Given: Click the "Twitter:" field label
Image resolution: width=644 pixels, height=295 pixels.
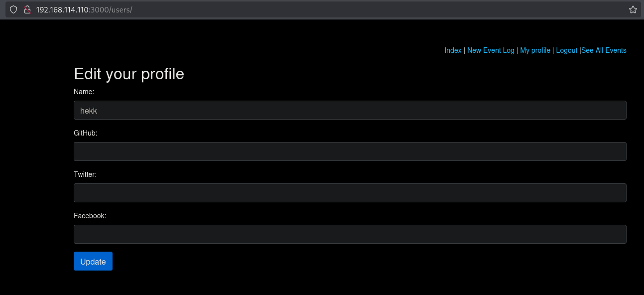Looking at the screenshot, I should pos(85,174).
